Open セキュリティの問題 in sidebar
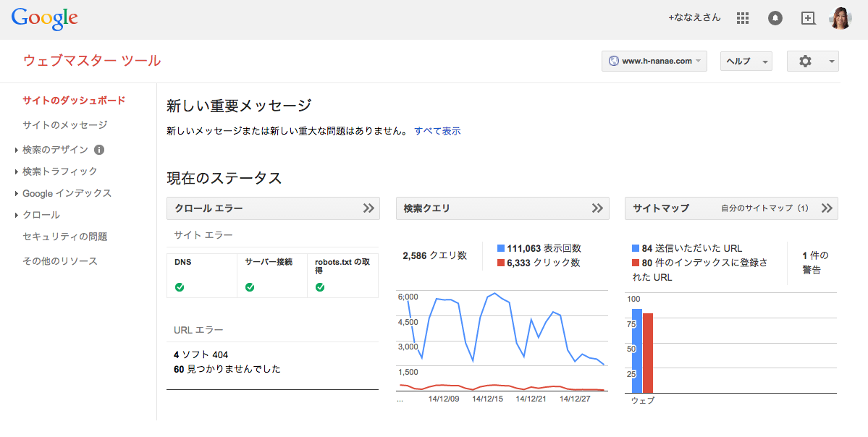 64,236
